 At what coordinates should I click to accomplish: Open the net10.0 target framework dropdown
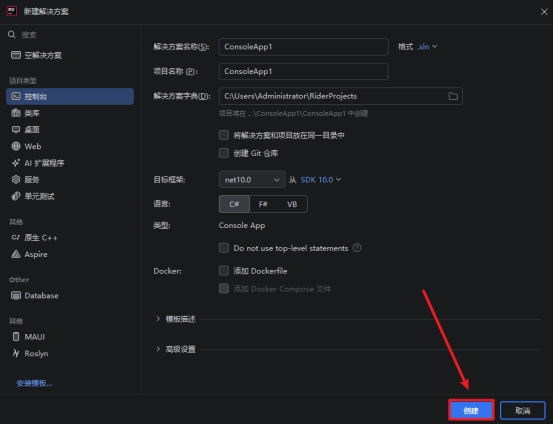pos(252,179)
